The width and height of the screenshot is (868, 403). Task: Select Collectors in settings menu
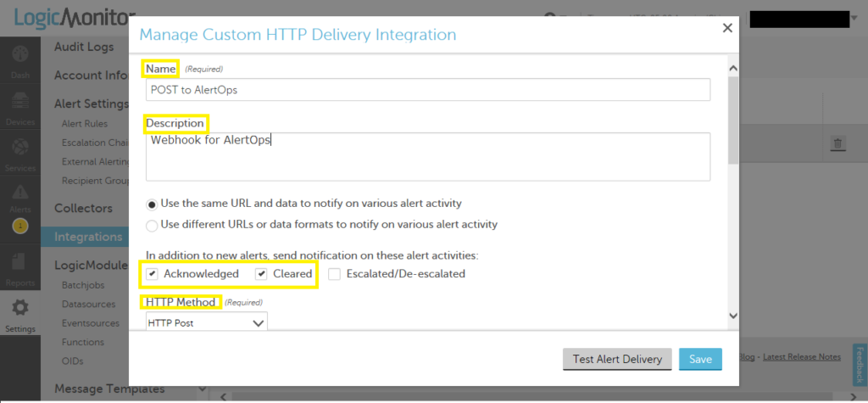point(83,208)
